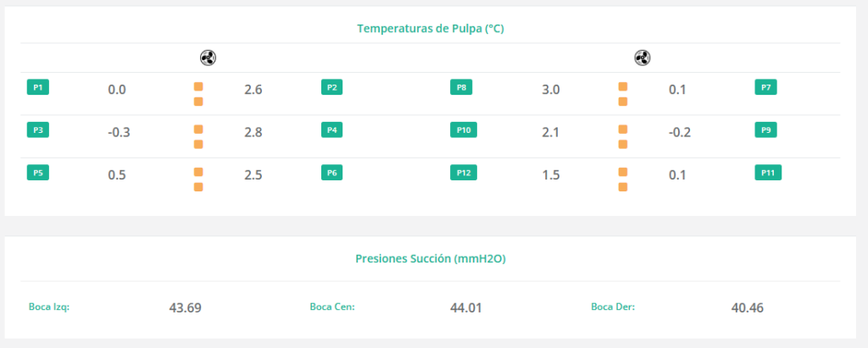The image size is (868, 348).
Task: Select the Boca Izq label
Action: click(49, 307)
